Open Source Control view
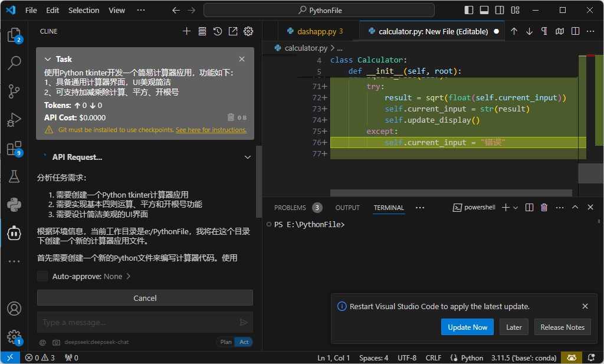Image resolution: width=604 pixels, height=364 pixels. [x=14, y=91]
